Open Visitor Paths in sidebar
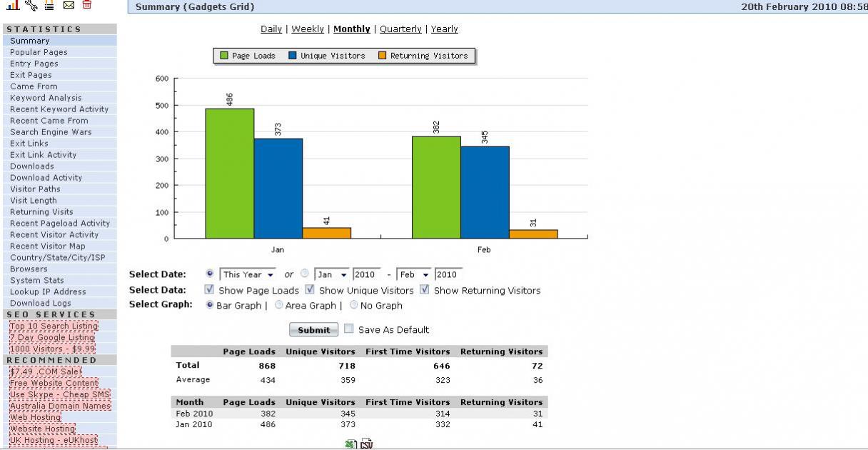Viewport: 868px width, 450px height. click(x=60, y=189)
